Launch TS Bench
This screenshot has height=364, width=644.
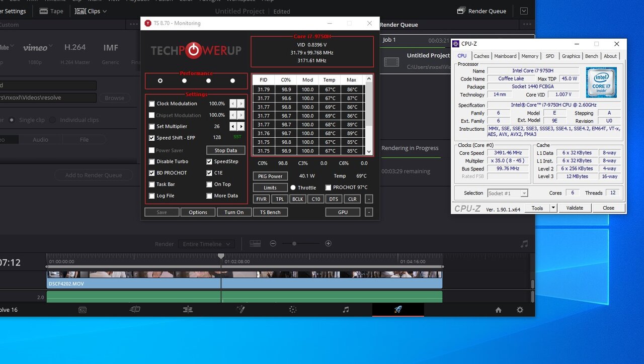270,212
